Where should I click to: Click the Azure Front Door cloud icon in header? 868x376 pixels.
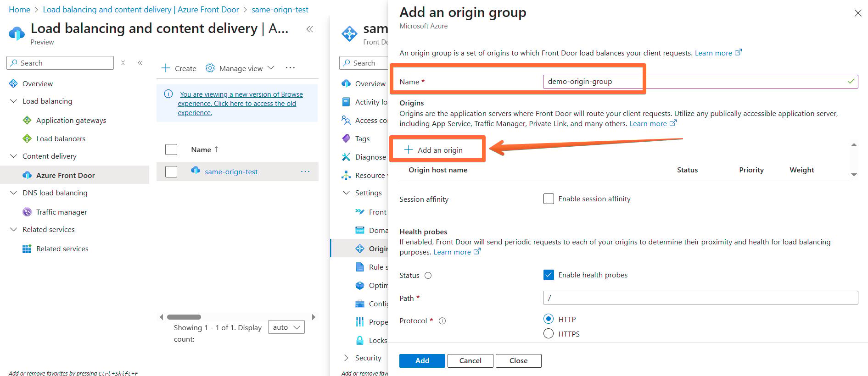tap(17, 33)
